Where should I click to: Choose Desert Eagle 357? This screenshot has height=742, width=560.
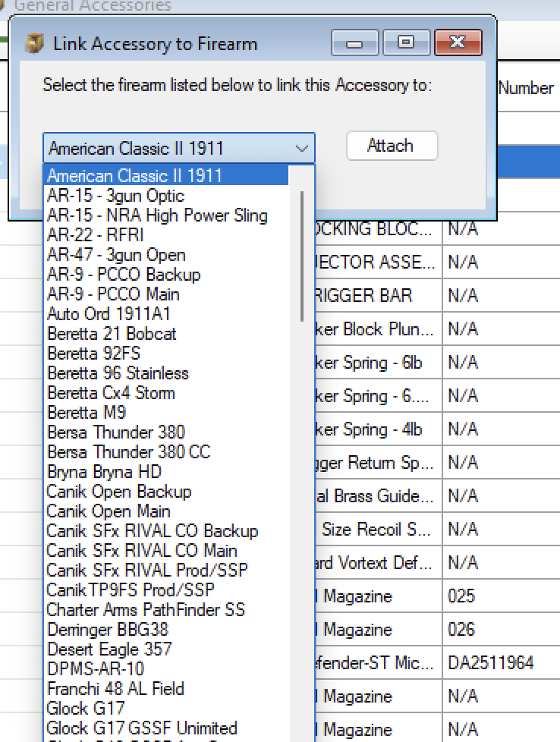166,649
